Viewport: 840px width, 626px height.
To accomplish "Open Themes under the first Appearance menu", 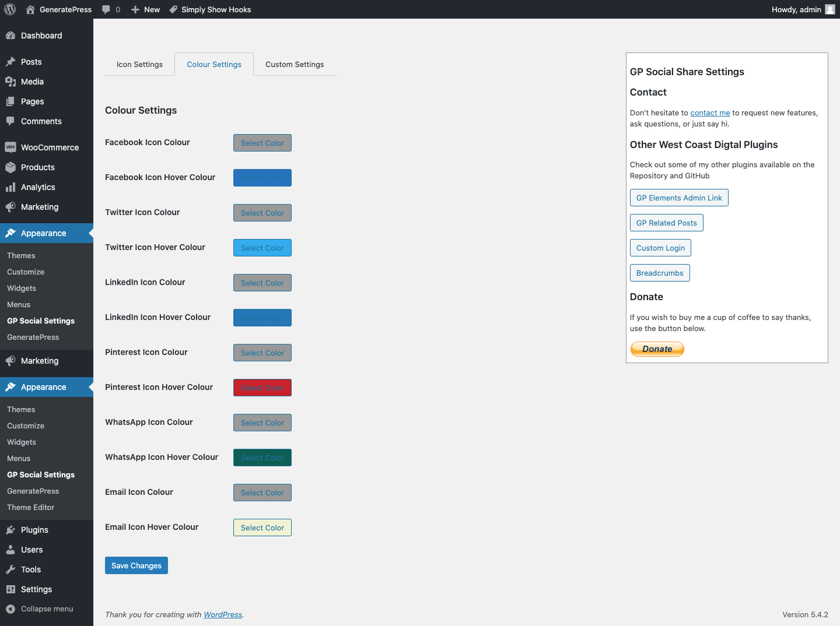I will tap(21, 255).
